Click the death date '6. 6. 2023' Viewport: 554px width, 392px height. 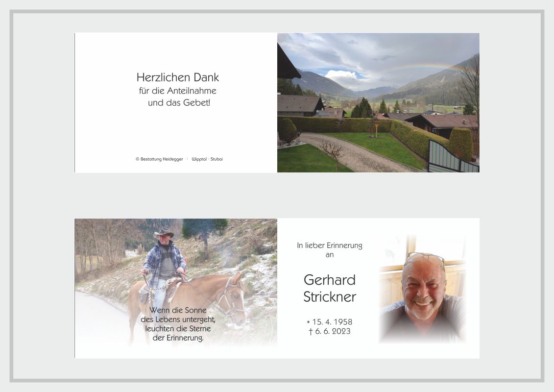[333, 331]
